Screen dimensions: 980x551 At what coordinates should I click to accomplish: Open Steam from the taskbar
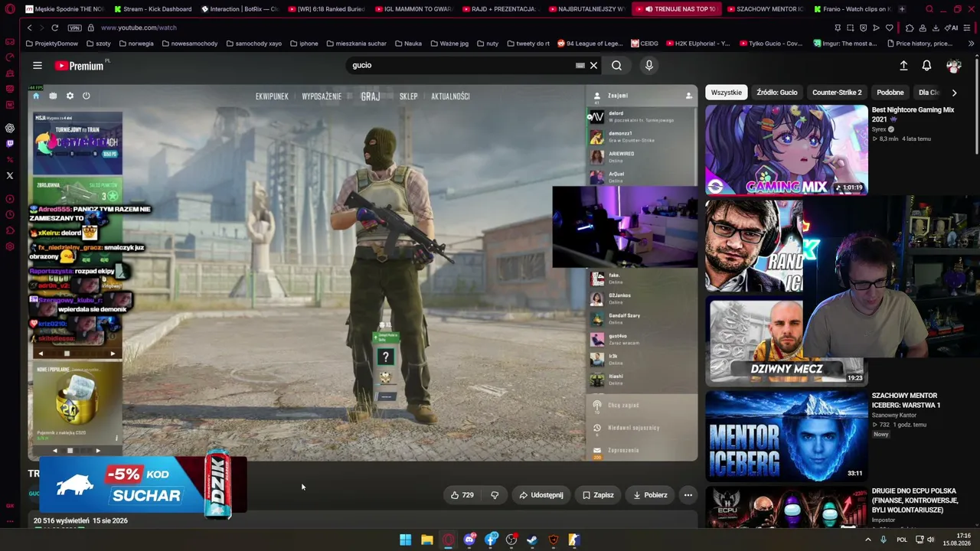coord(532,540)
